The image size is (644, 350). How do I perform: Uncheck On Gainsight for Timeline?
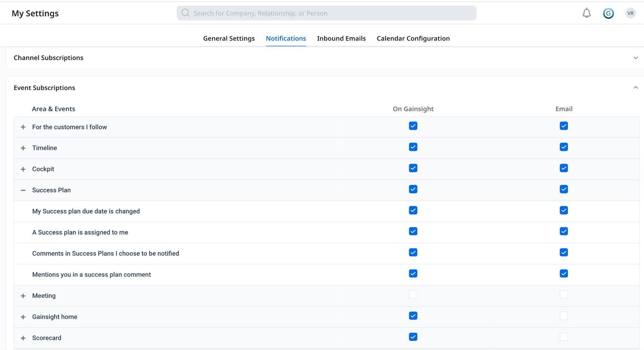click(x=413, y=147)
